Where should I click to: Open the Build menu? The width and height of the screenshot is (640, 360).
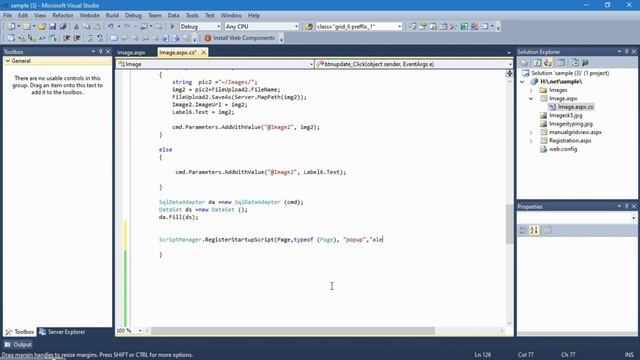point(112,16)
